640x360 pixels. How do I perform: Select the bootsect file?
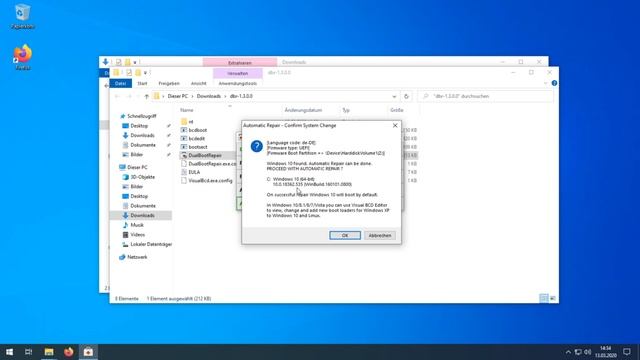coord(198,147)
